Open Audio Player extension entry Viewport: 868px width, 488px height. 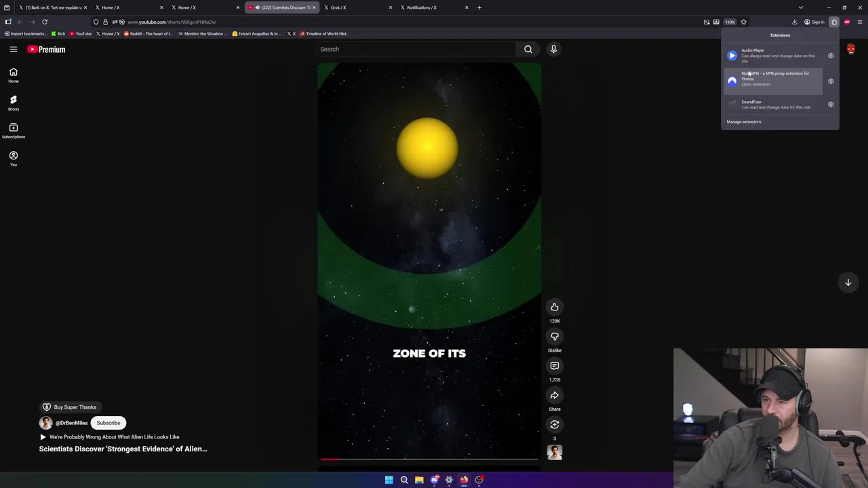click(773, 56)
